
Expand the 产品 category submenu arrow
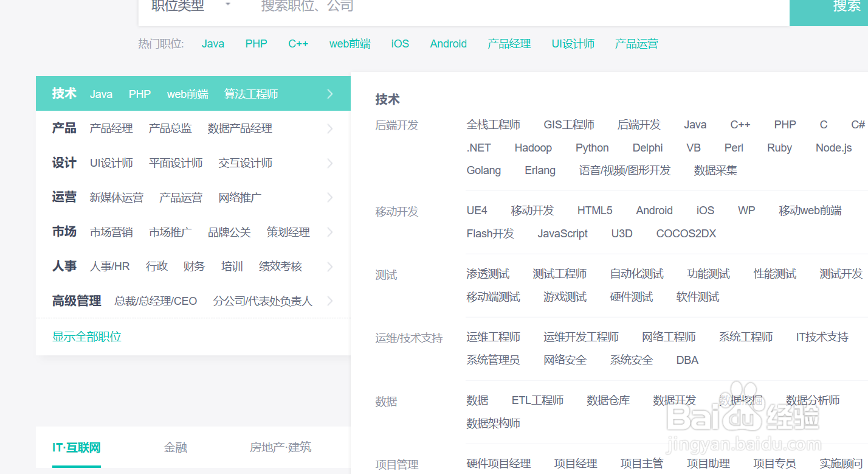(330, 128)
